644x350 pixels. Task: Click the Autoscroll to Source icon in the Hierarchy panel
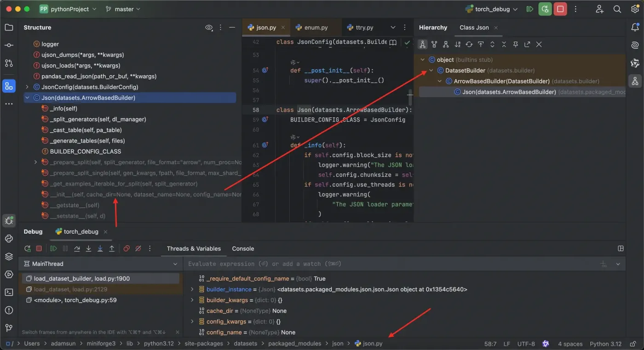tap(481, 44)
